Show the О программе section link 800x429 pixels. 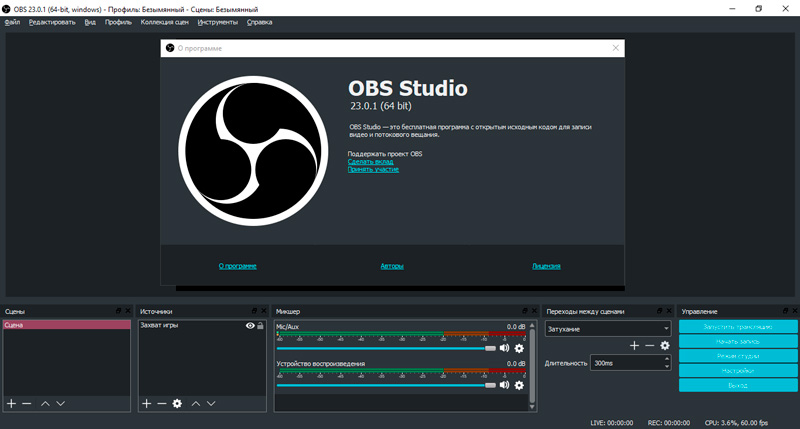(237, 266)
